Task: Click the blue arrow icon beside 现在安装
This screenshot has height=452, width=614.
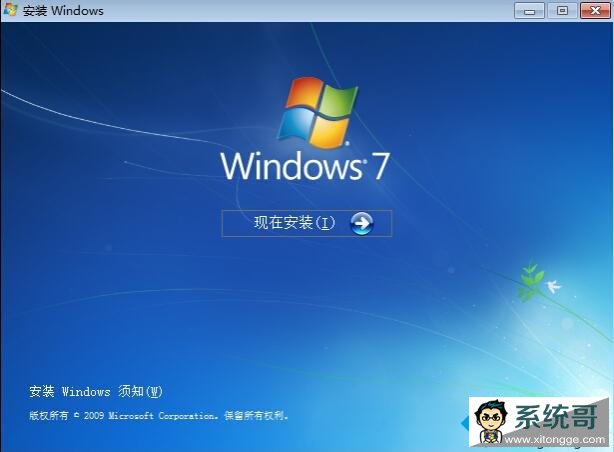Action: [361, 223]
